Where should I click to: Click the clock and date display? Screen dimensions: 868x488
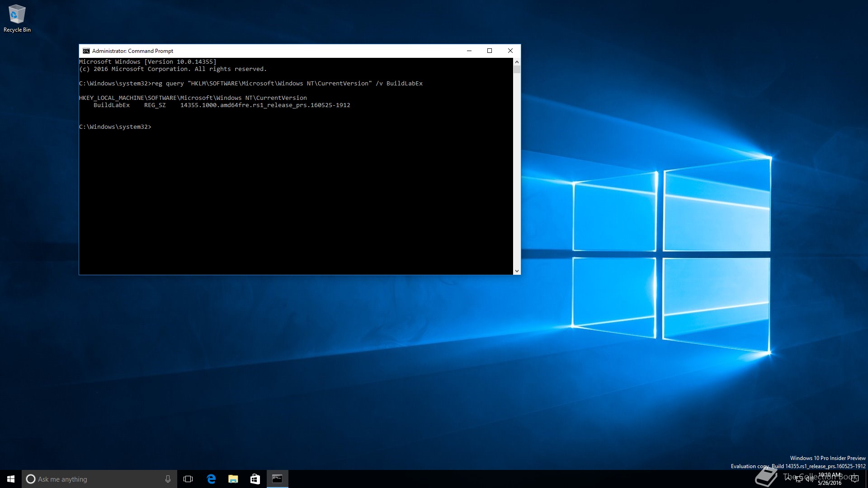pyautogui.click(x=830, y=479)
